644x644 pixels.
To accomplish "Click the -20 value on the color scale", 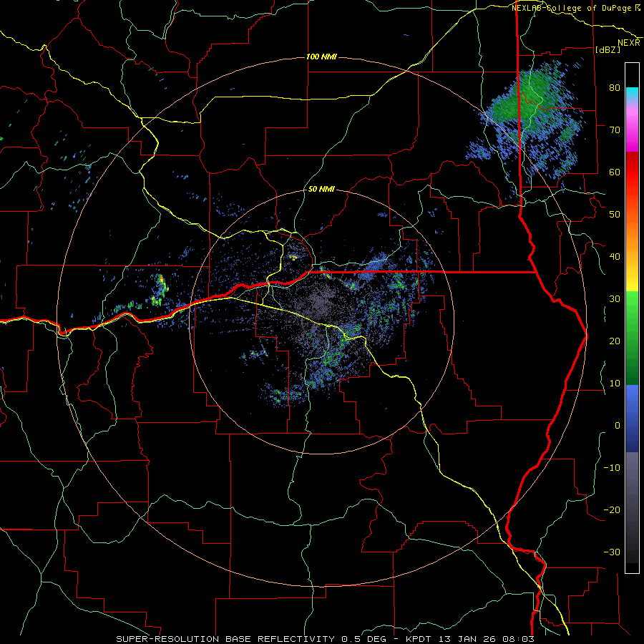I will click(x=612, y=510).
